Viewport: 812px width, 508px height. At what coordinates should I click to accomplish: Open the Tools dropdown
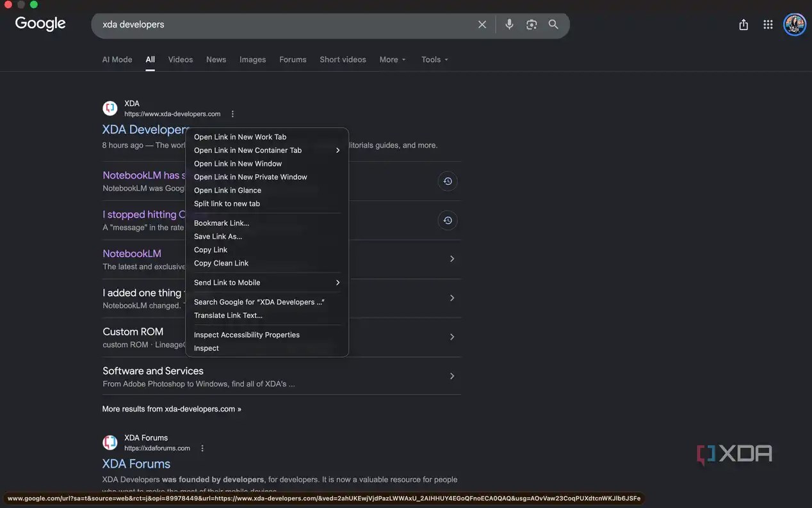[x=435, y=60]
